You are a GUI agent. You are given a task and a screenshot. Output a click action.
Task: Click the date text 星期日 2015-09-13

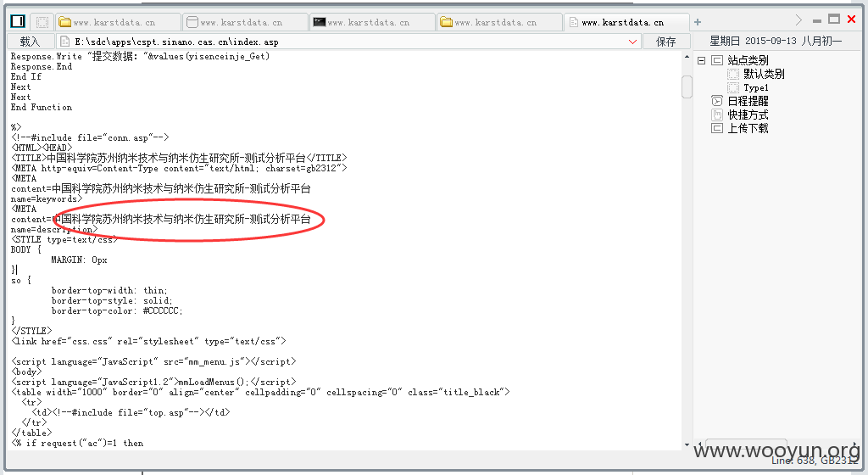[x=753, y=41]
